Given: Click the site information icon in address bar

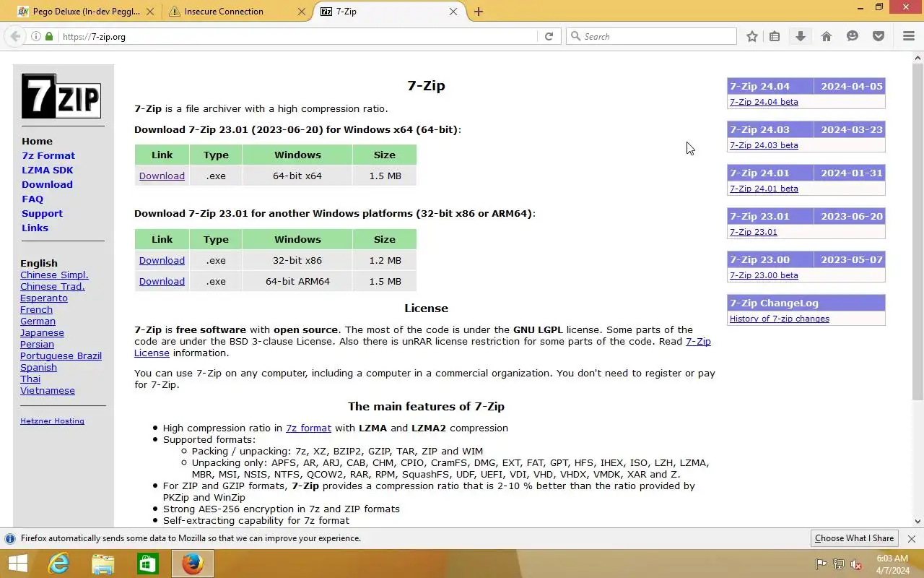Looking at the screenshot, I should [35, 36].
